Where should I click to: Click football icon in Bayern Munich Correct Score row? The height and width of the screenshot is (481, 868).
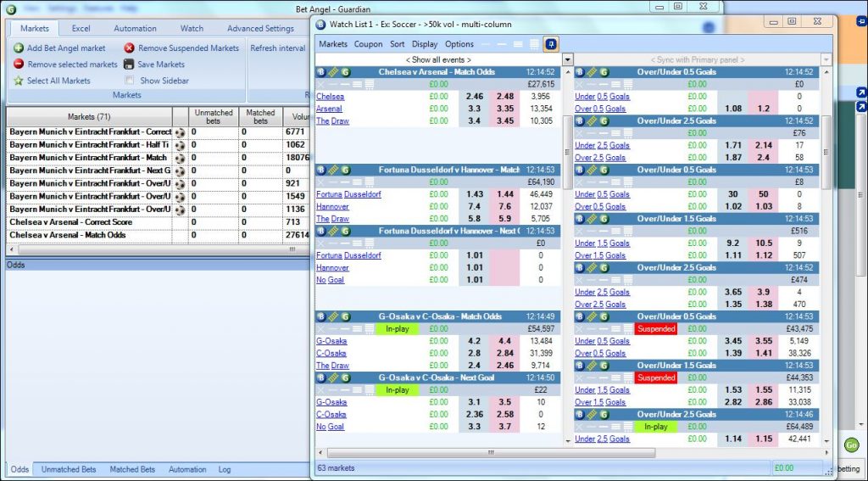pyautogui.click(x=180, y=133)
